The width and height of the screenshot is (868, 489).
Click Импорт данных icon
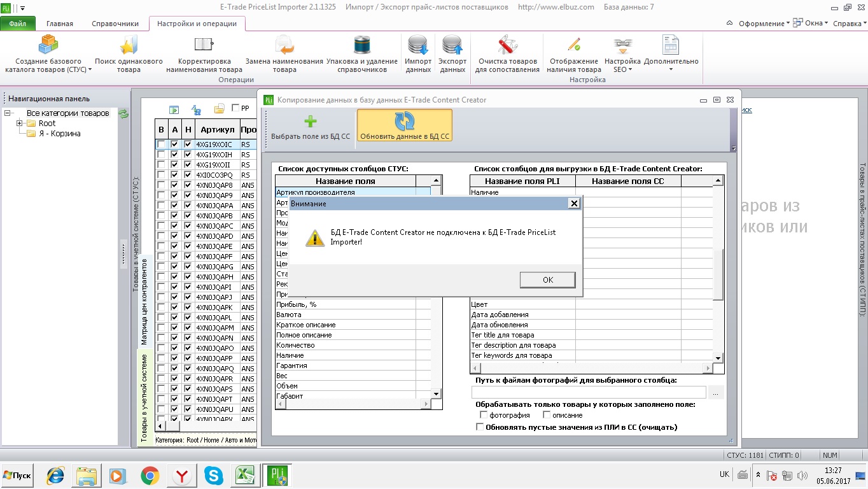point(418,54)
